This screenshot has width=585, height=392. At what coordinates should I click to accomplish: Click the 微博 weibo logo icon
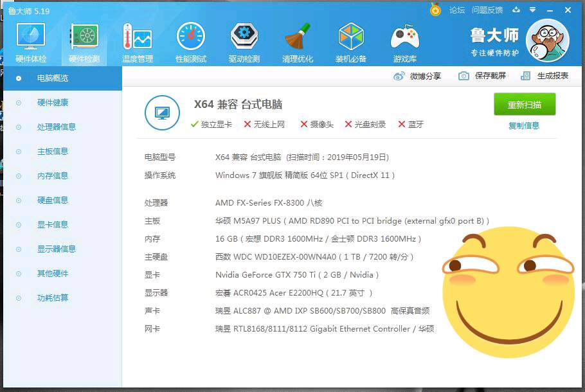[x=399, y=76]
